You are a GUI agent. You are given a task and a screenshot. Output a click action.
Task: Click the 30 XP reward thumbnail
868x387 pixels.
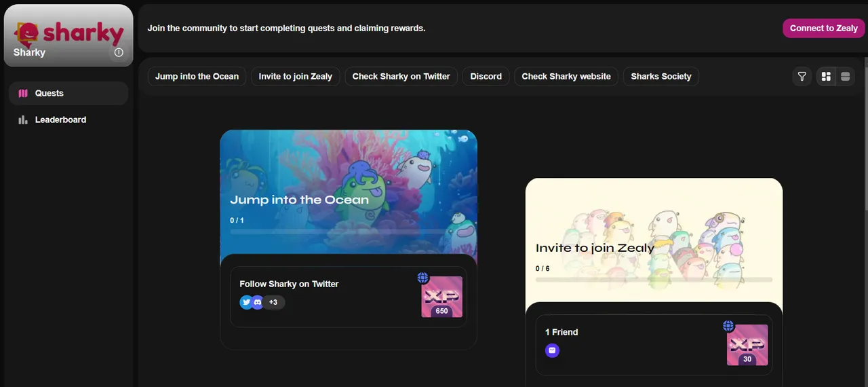(747, 345)
